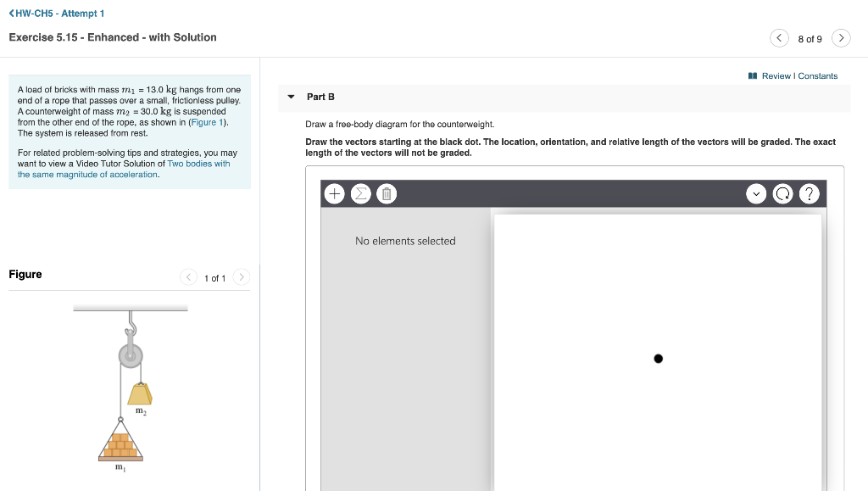Screen dimensions: 868x491
Task: Open the Review link
Action: tap(776, 75)
